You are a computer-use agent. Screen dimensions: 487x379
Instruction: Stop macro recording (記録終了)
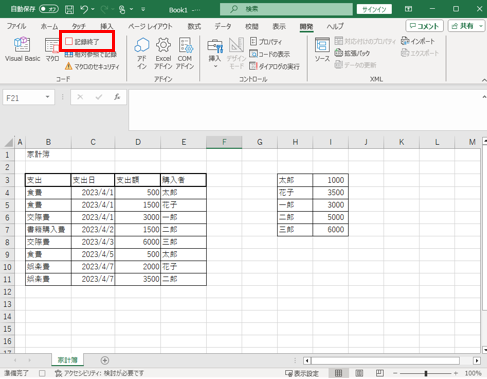click(x=82, y=42)
